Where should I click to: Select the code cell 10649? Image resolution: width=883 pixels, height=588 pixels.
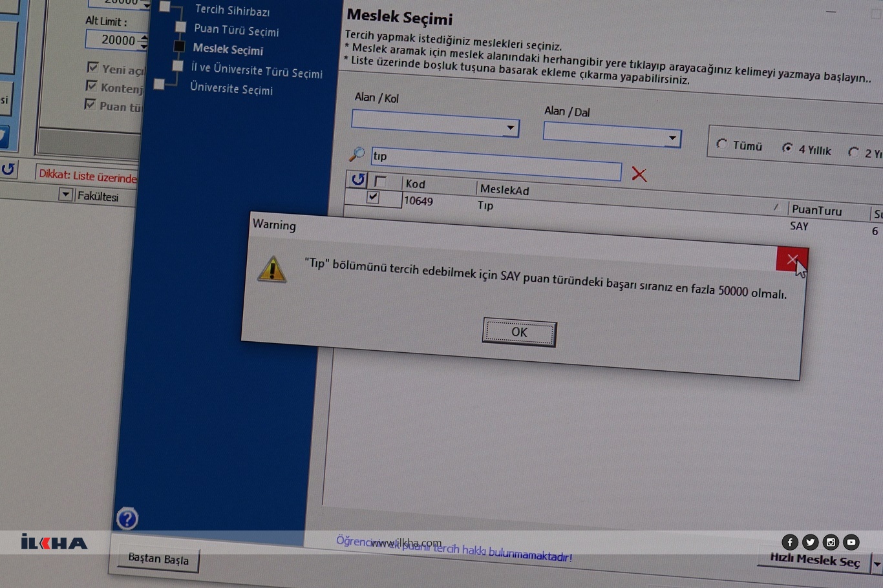click(x=418, y=201)
